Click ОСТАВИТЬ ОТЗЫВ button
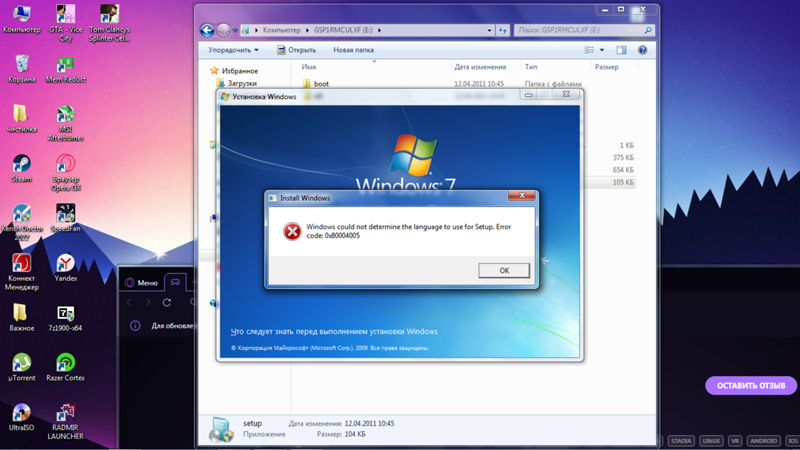 coord(751,386)
